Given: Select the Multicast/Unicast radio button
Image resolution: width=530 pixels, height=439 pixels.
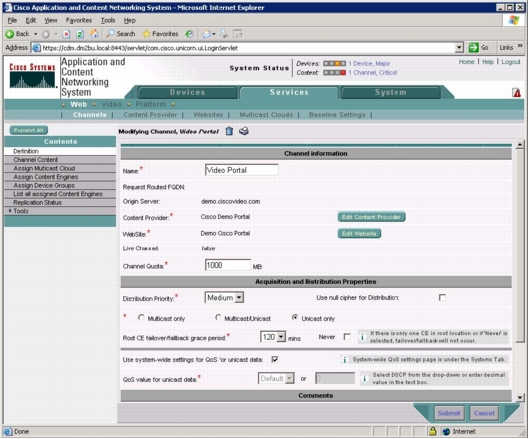Looking at the screenshot, I should (x=218, y=318).
